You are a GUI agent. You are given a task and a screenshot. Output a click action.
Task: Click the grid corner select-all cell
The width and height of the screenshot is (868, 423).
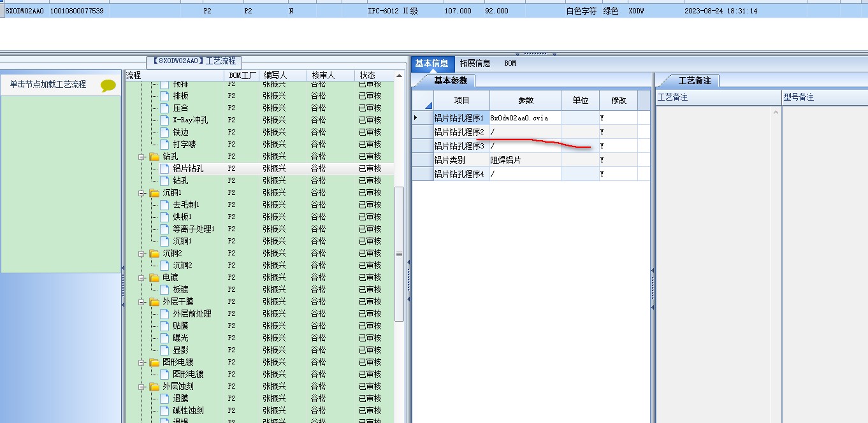point(423,100)
